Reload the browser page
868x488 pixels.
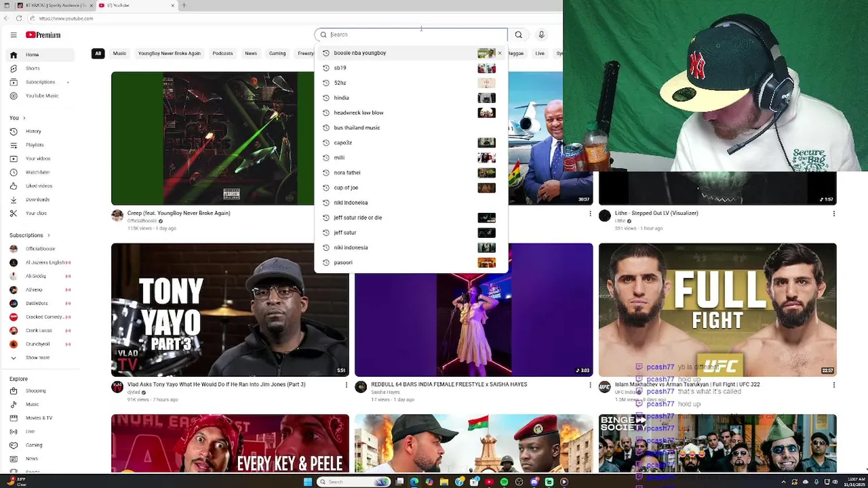(x=19, y=18)
